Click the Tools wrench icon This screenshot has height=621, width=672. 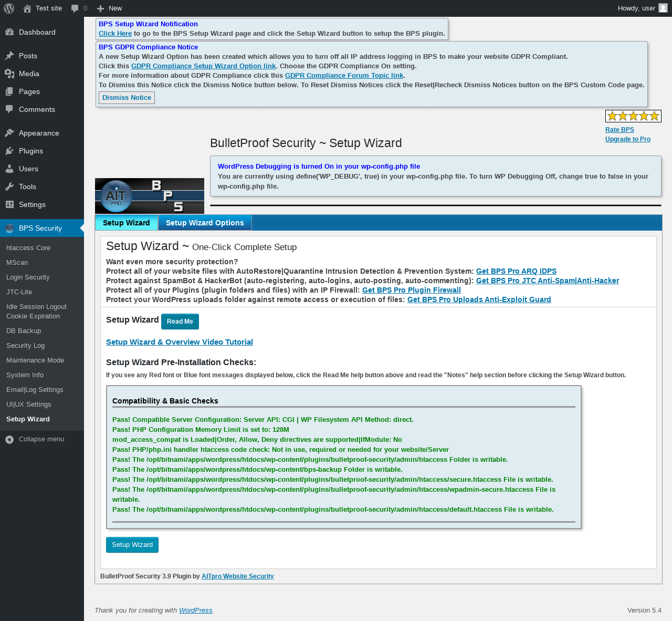(x=9, y=187)
